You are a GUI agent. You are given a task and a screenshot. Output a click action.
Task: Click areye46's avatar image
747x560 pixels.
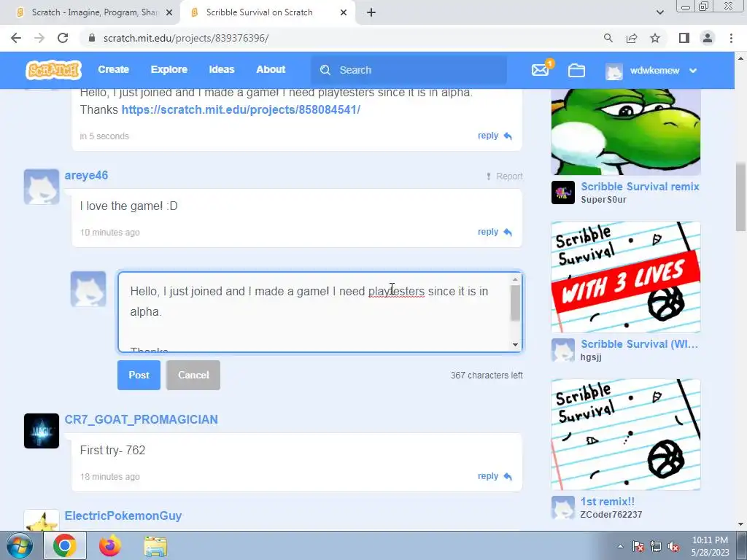coord(42,187)
